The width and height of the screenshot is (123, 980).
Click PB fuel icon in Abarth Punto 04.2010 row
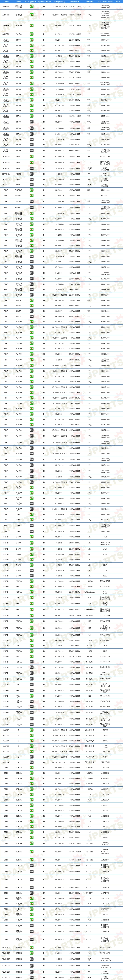[x=32, y=34]
